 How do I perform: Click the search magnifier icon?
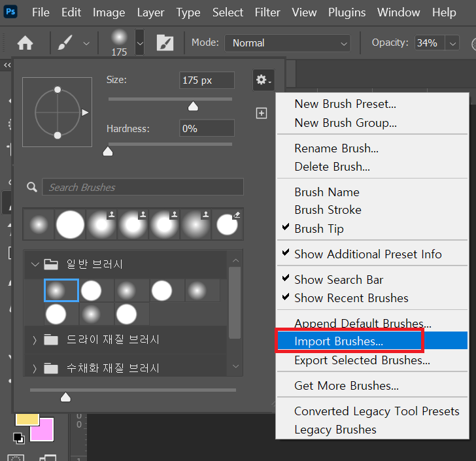[32, 187]
